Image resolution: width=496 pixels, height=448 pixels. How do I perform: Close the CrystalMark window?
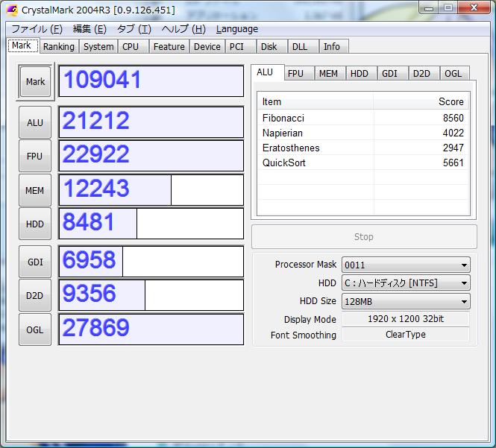click(474, 7)
